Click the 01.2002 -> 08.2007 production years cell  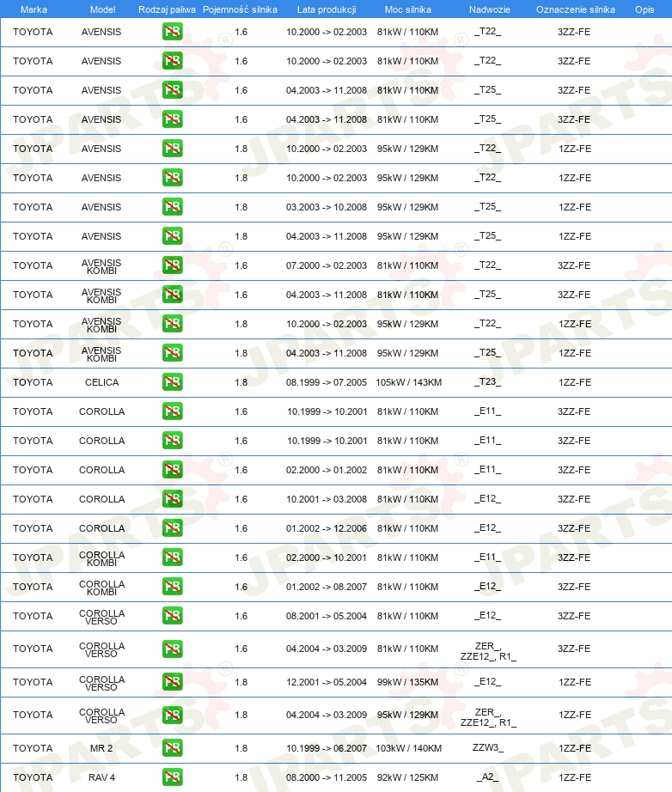coord(327,587)
